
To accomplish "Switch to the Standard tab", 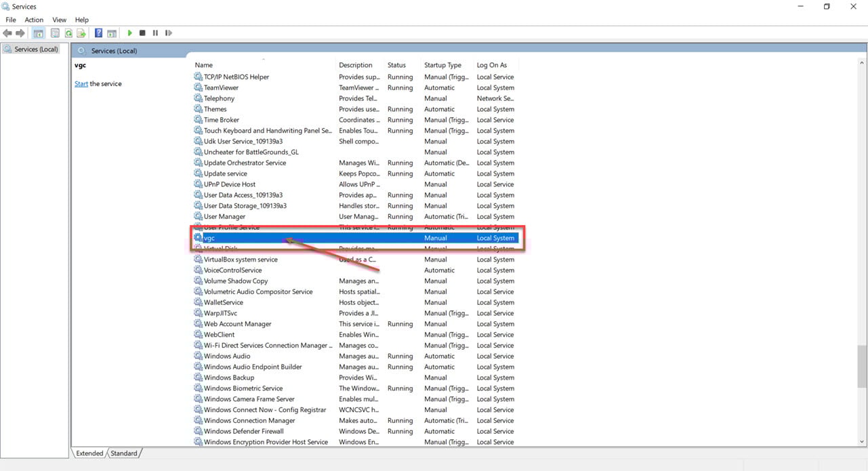I will pos(124,453).
